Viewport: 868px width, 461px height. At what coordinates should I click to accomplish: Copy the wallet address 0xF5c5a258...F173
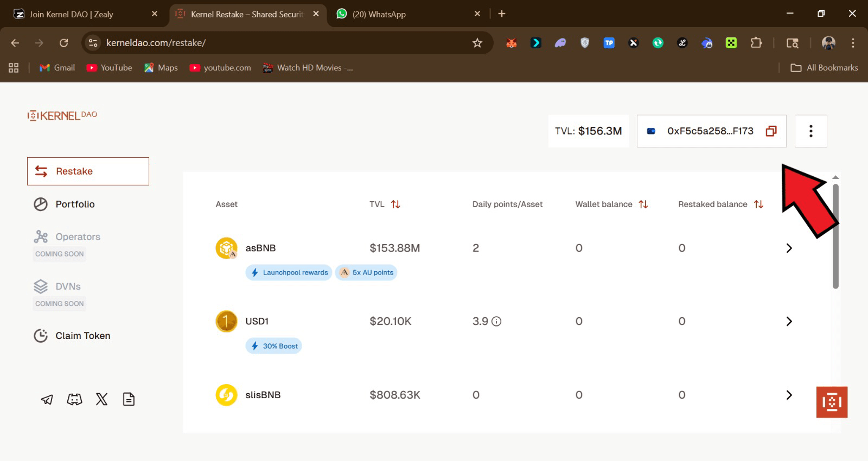click(x=771, y=131)
